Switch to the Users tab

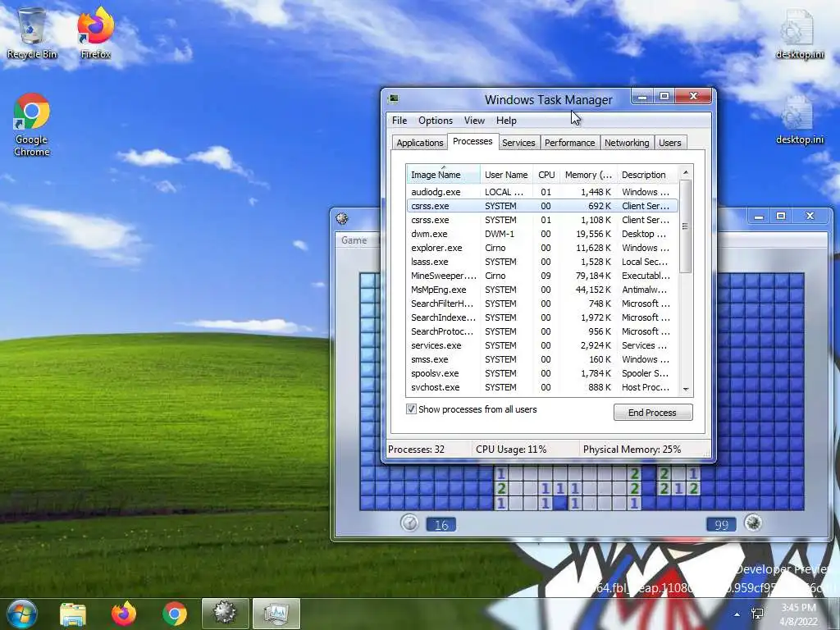(x=670, y=143)
